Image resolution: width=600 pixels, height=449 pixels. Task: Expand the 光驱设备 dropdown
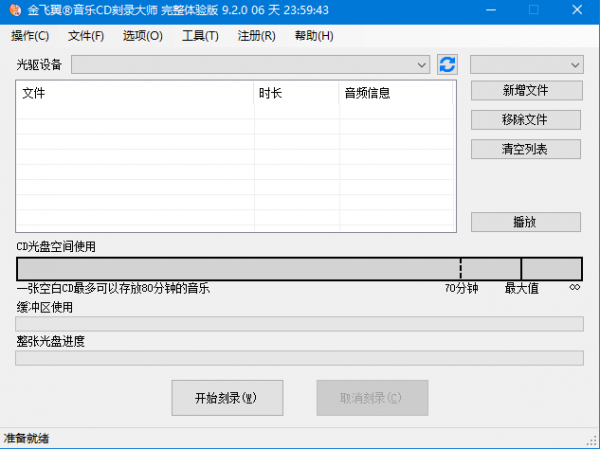pyautogui.click(x=250, y=65)
